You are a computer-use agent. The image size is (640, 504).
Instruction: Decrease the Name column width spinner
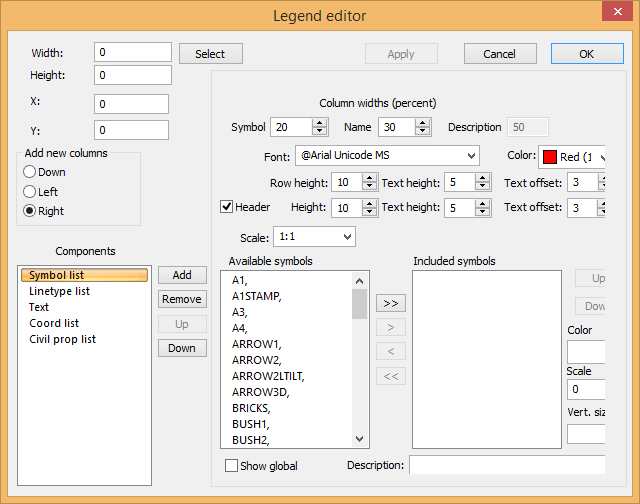pos(424,131)
